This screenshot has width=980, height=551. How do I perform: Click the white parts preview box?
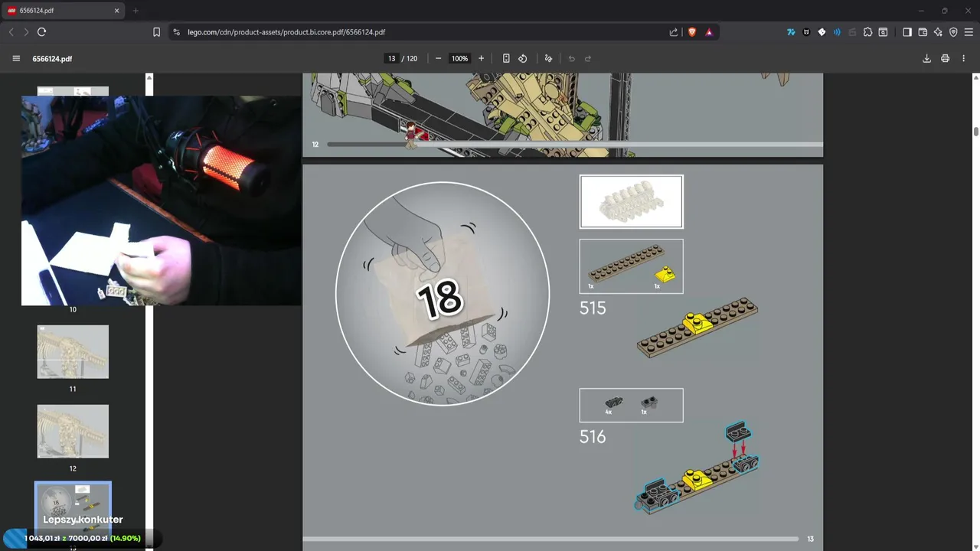632,202
